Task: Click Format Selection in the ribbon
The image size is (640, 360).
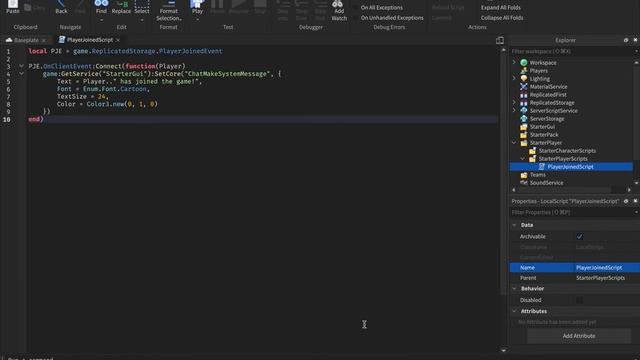Action: pos(169,11)
